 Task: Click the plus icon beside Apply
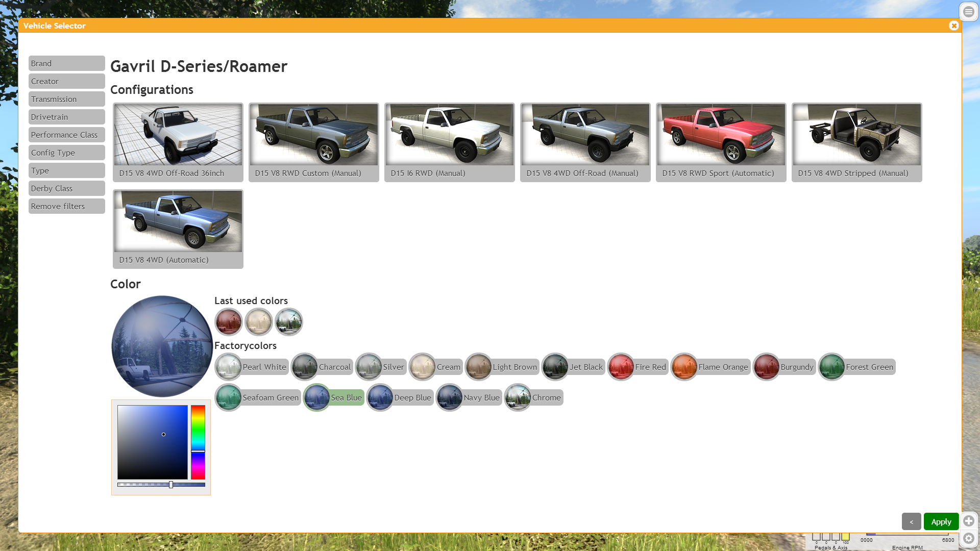click(969, 521)
